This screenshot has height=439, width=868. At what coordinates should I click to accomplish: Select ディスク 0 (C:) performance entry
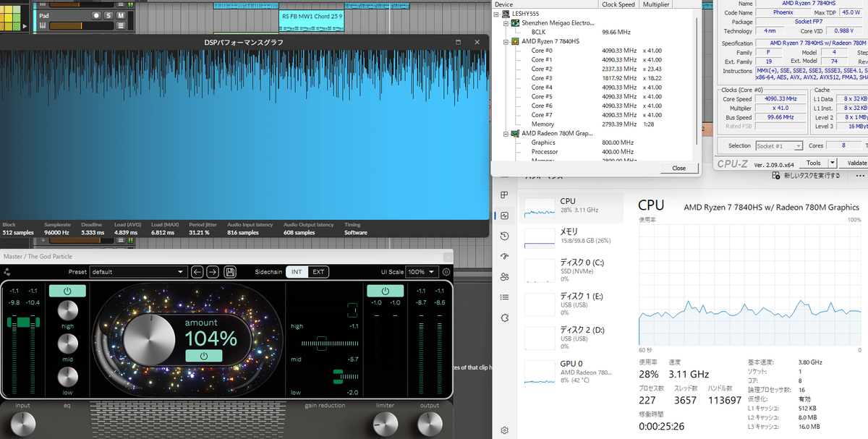tap(573, 269)
